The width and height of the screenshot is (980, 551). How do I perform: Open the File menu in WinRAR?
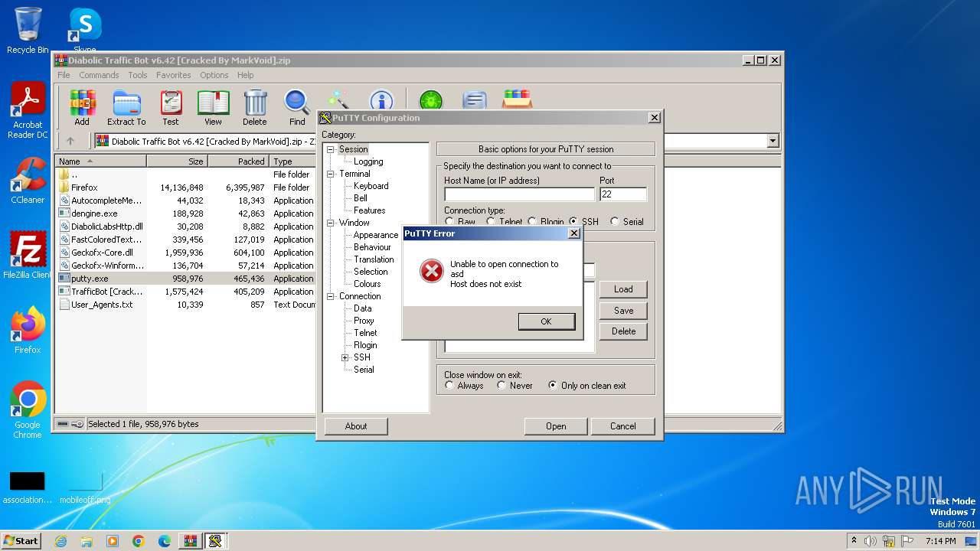click(64, 75)
